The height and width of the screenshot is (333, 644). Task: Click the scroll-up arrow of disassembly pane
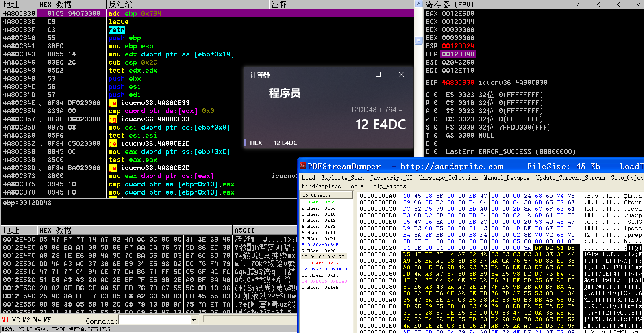pyautogui.click(x=418, y=4)
